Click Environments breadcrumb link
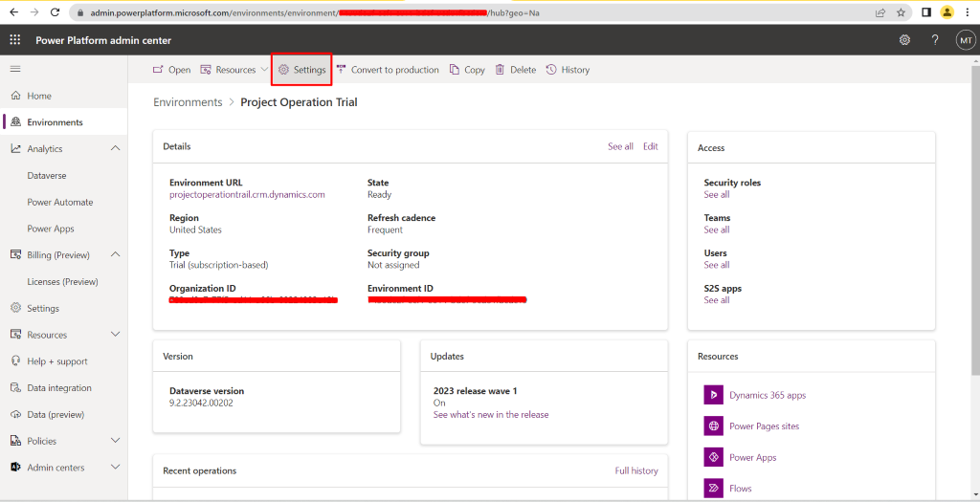The height and width of the screenshot is (502, 980). click(188, 102)
